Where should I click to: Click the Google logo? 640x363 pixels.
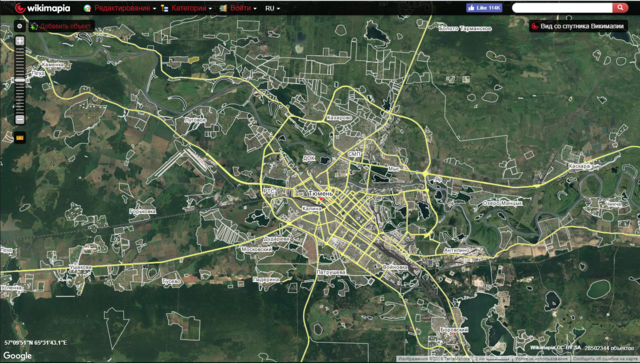pos(17,356)
